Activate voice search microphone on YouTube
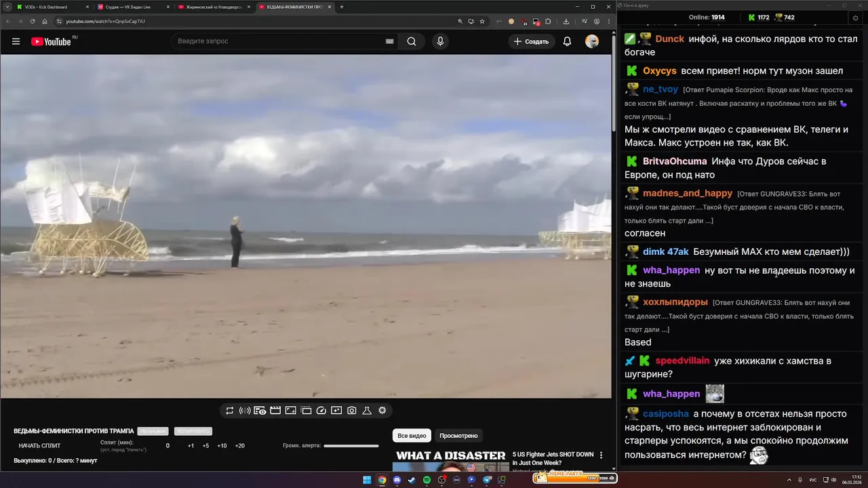 pos(440,41)
